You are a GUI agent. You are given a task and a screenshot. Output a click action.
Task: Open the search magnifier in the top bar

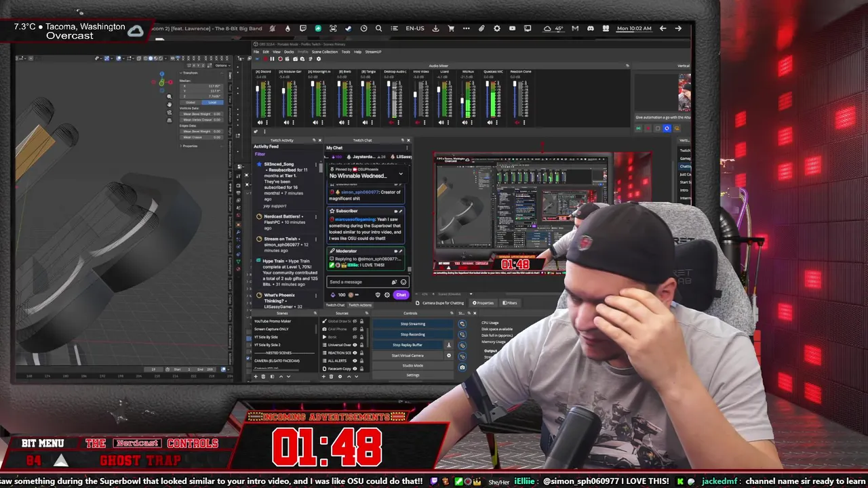pos(378,28)
